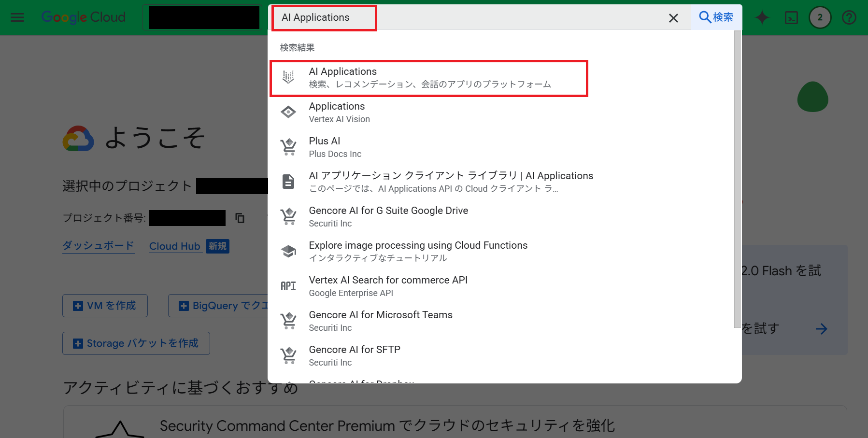The image size is (868, 438).
Task: Click the document icon beside client library result
Action: [x=288, y=182]
